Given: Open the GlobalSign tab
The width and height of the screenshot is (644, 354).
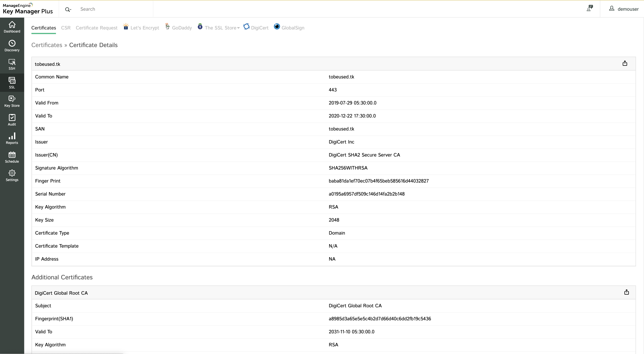Looking at the screenshot, I should point(292,28).
